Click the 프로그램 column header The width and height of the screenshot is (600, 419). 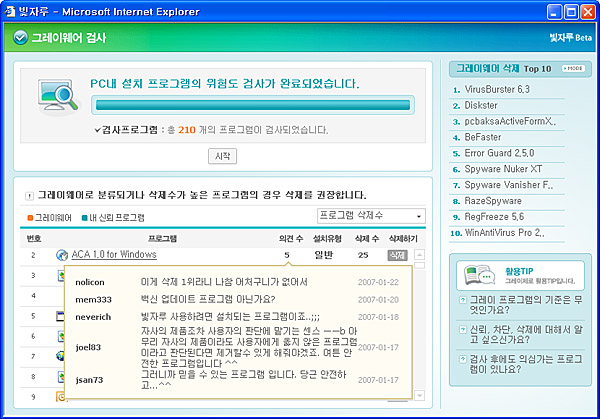pyautogui.click(x=163, y=239)
